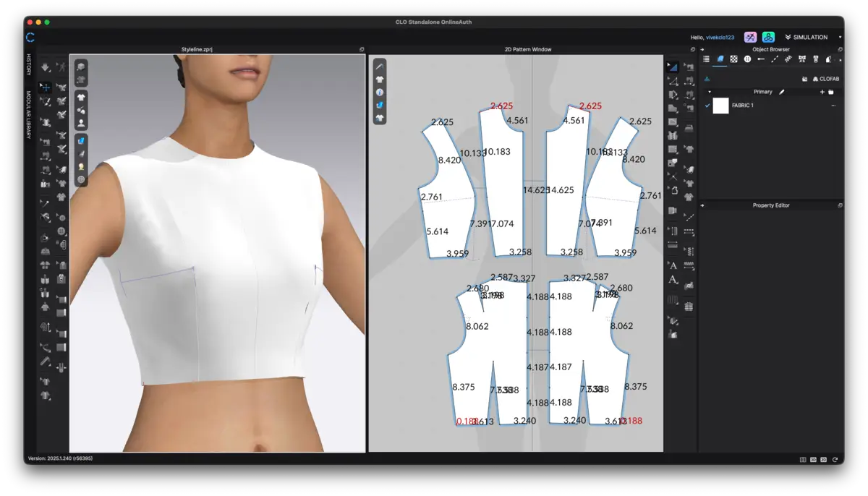Expand the Property Editor panel

pyautogui.click(x=702, y=205)
